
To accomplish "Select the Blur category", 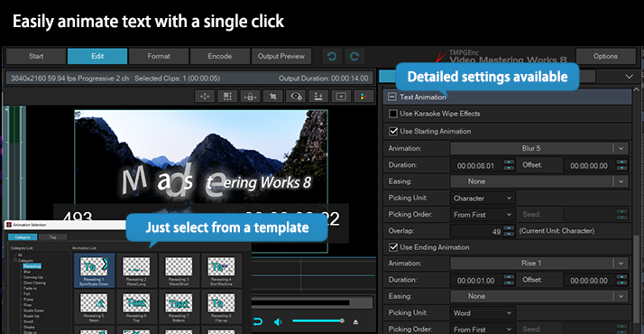I will click(x=27, y=272).
